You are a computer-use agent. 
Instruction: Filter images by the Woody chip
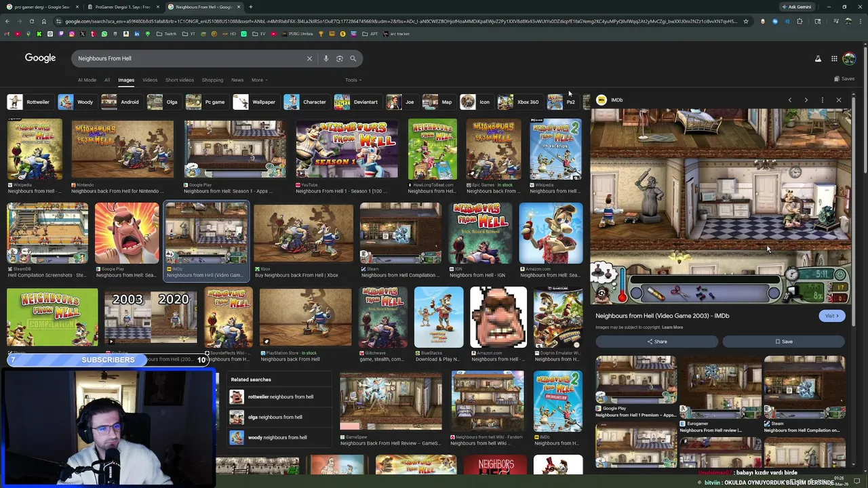click(x=77, y=102)
